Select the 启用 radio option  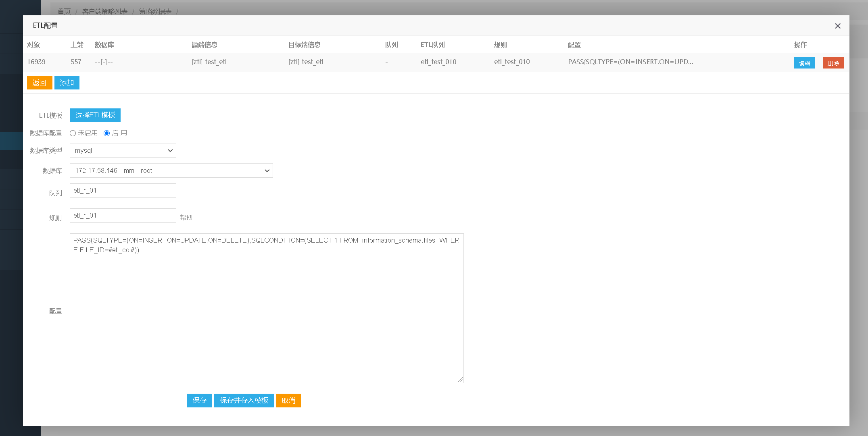point(107,133)
